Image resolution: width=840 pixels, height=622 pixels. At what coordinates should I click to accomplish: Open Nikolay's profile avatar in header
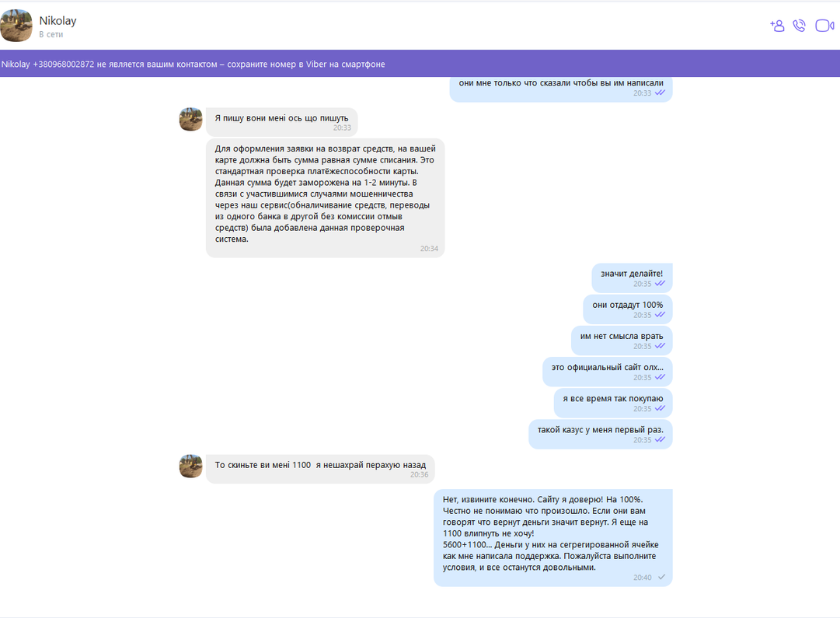(x=16, y=25)
